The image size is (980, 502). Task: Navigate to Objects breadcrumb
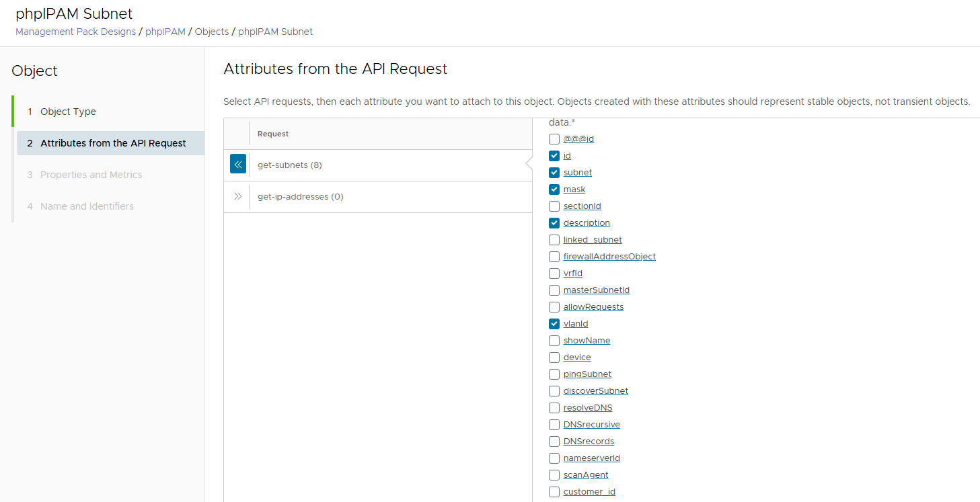click(x=212, y=32)
